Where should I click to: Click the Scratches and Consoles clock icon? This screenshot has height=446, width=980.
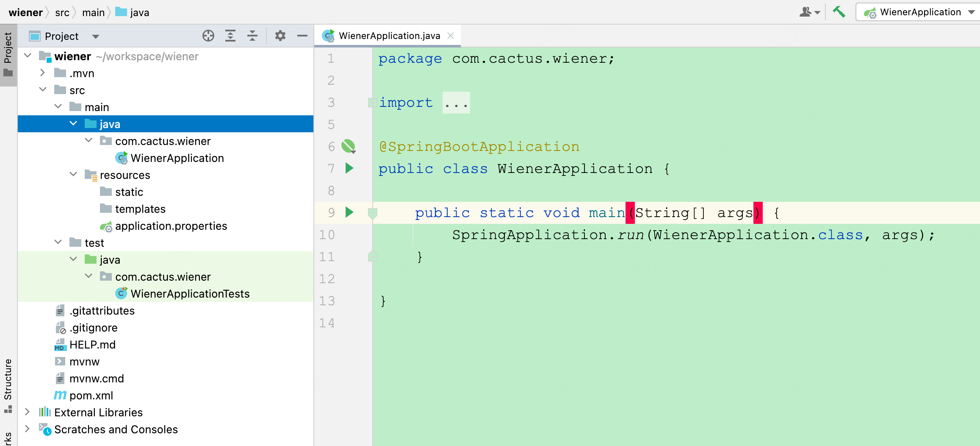pyautogui.click(x=45, y=429)
